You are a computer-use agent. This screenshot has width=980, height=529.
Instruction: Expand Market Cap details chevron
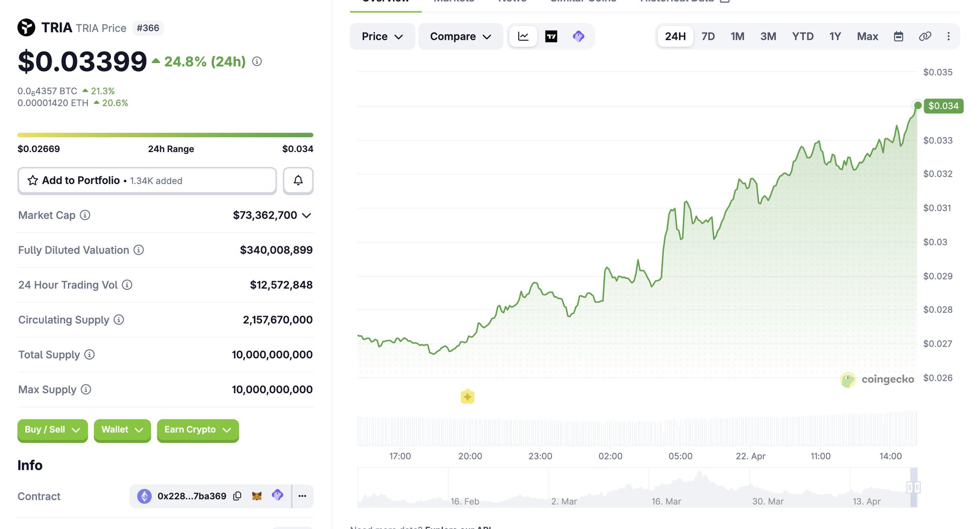tap(307, 215)
